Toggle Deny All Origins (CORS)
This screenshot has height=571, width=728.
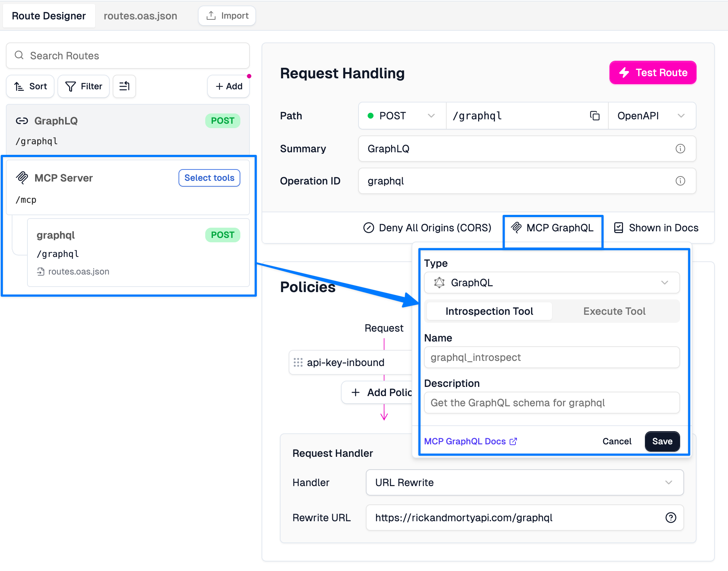(x=427, y=228)
